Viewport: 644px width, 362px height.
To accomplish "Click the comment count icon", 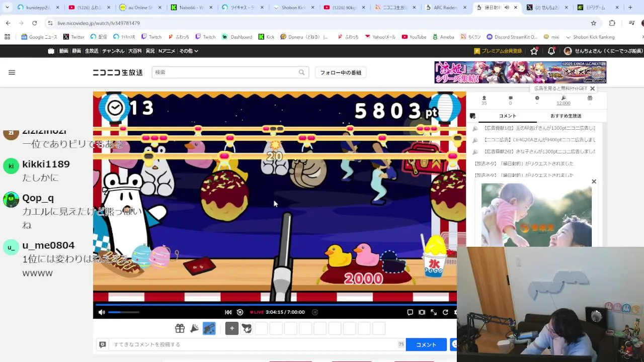I will click(511, 98).
